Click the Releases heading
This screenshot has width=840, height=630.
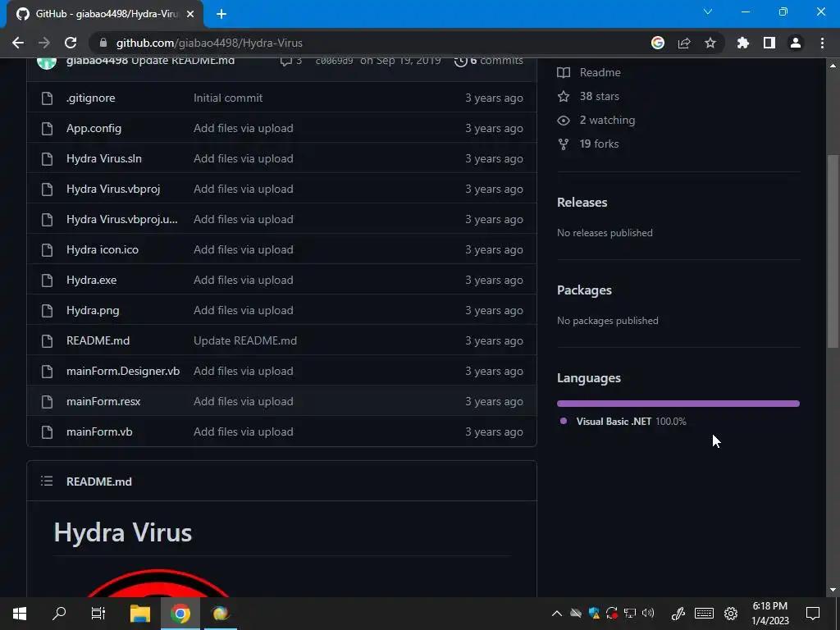(x=582, y=202)
